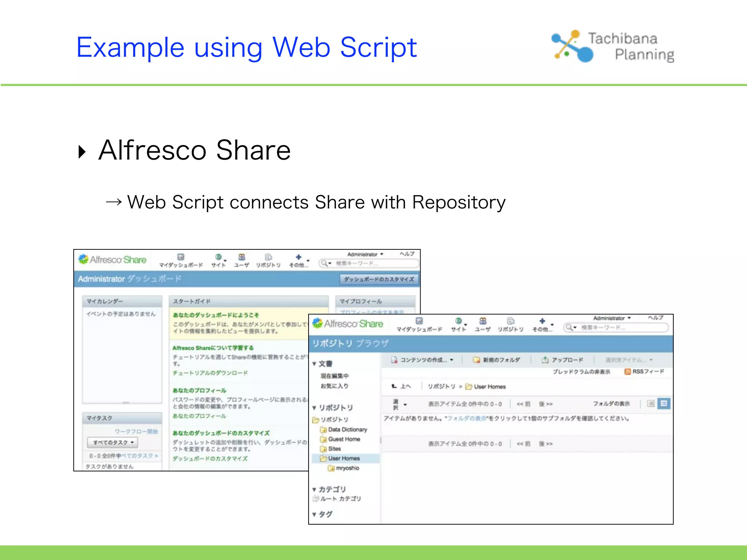Open the mryoshio folder under User Homes
This screenshot has height=560, width=747.
(x=347, y=468)
